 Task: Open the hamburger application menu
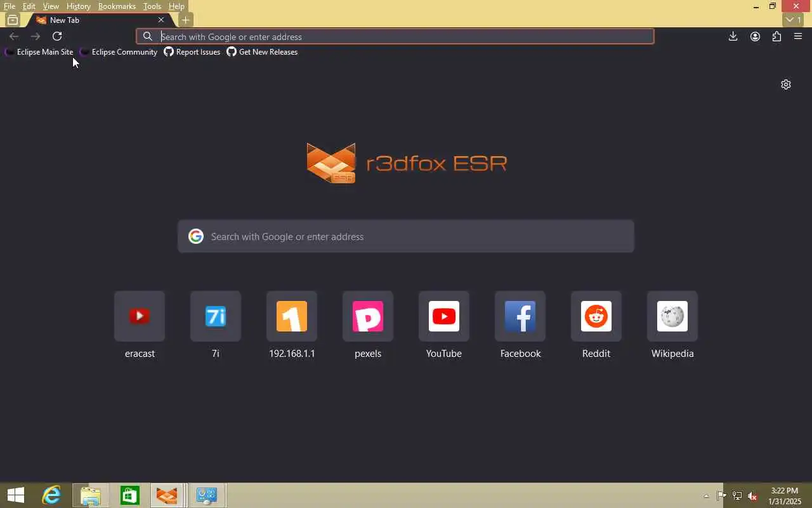pyautogui.click(x=798, y=36)
